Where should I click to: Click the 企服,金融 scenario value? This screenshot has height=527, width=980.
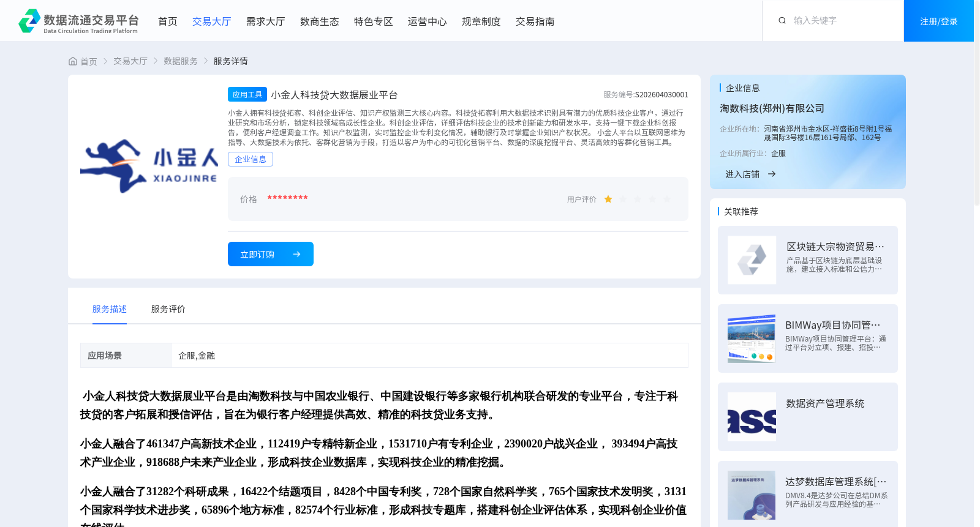(197, 356)
